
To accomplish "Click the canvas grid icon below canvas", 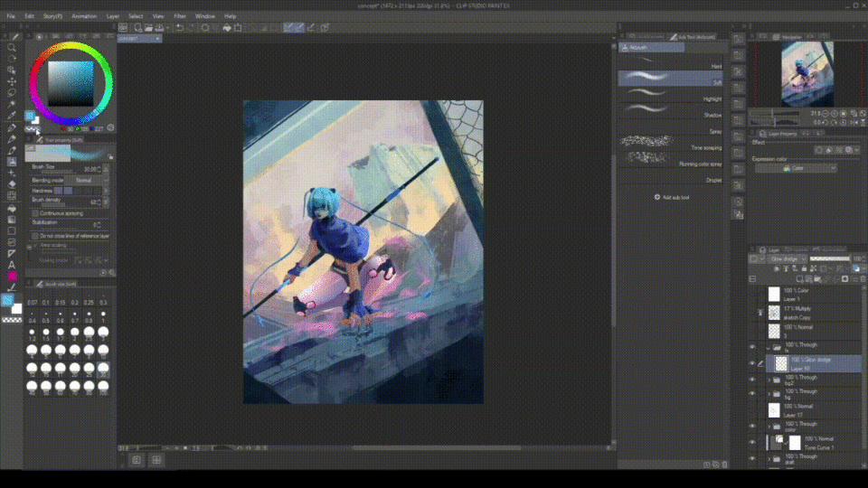I will [x=156, y=460].
